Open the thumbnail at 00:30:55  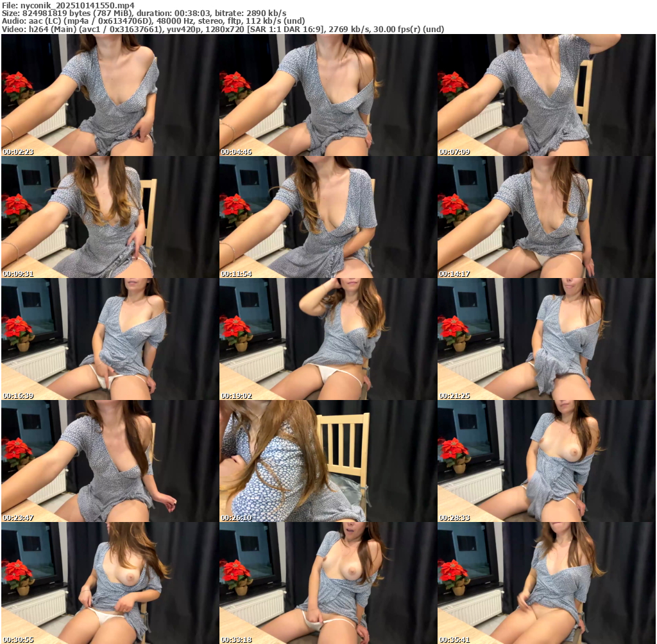(x=110, y=583)
